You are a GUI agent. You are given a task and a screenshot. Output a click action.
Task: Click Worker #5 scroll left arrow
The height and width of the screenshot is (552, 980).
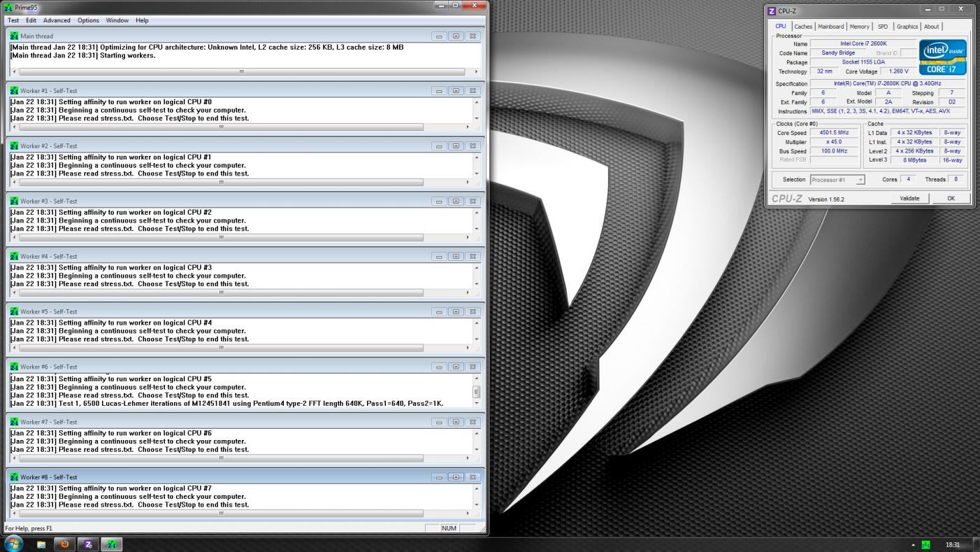click(x=15, y=348)
